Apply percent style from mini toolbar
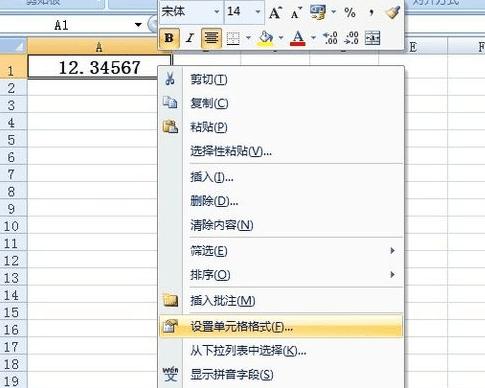 click(350, 13)
